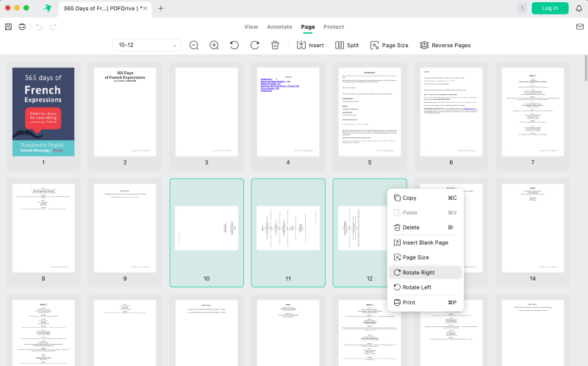Click the redo arrow icon
This screenshot has height=366, width=588.
53,26
